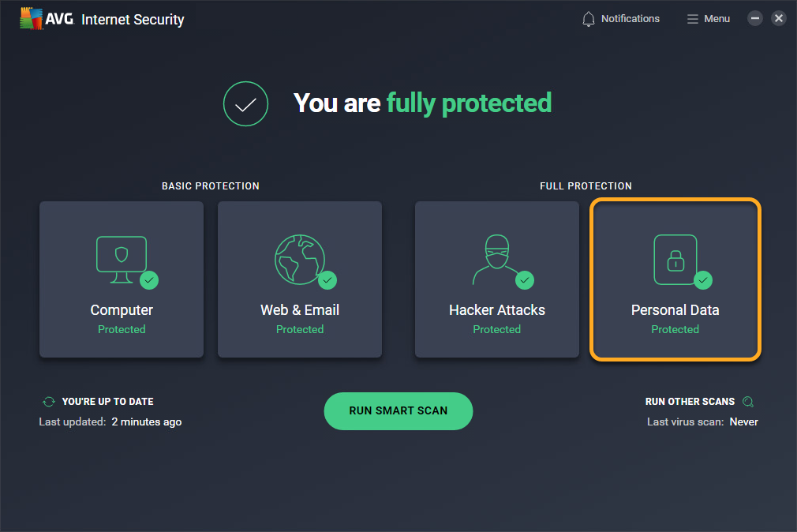Open the Computer protection tile label
The image size is (797, 532).
click(x=122, y=310)
